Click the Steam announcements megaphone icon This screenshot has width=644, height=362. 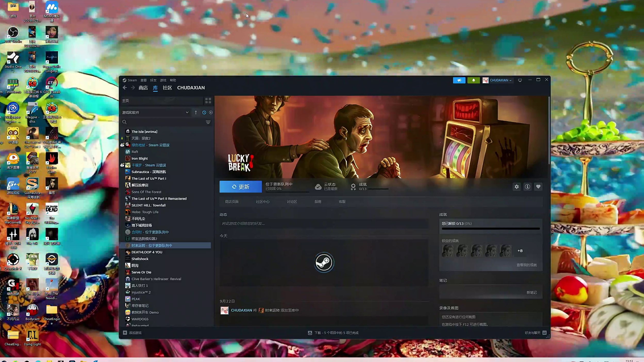pos(459,80)
